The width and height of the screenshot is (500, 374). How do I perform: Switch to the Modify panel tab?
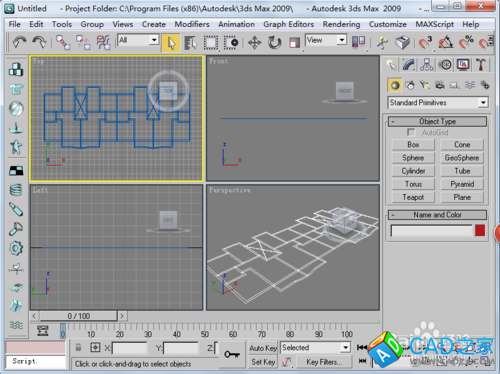[x=409, y=65]
